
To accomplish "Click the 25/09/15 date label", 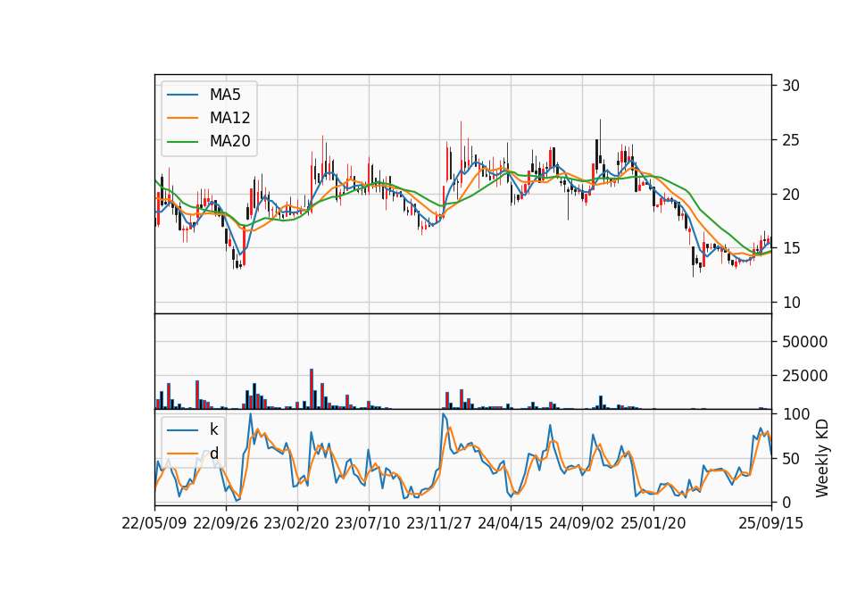I will 770,523.
